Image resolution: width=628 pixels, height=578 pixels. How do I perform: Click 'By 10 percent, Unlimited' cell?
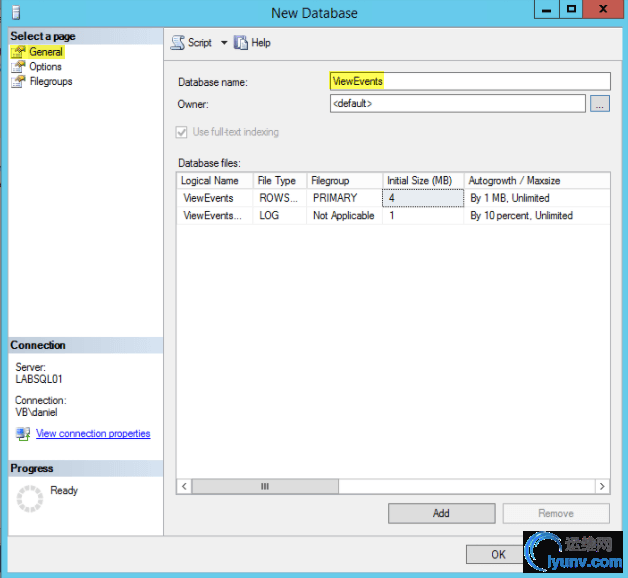tap(537, 215)
